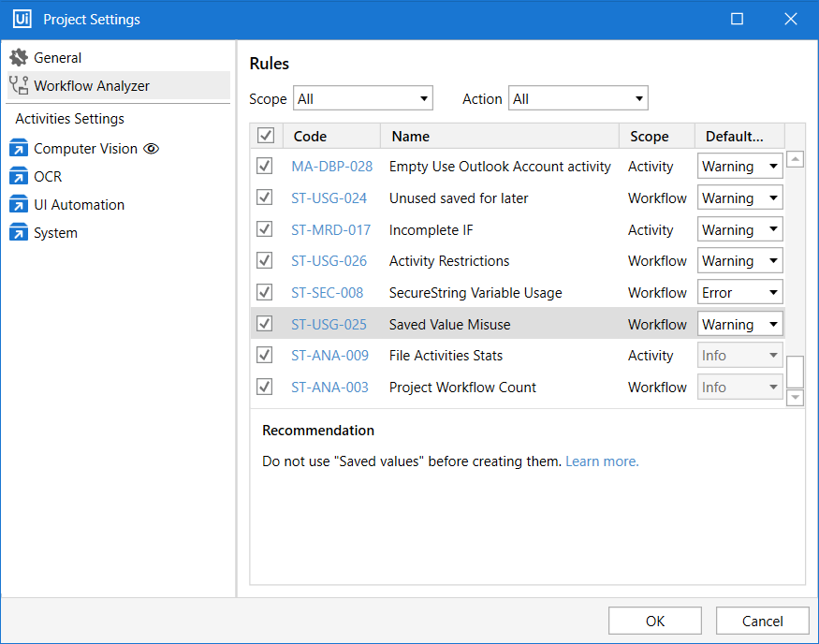Click the OCR settings icon
Viewport: 819px width, 644px height.
pyautogui.click(x=19, y=177)
